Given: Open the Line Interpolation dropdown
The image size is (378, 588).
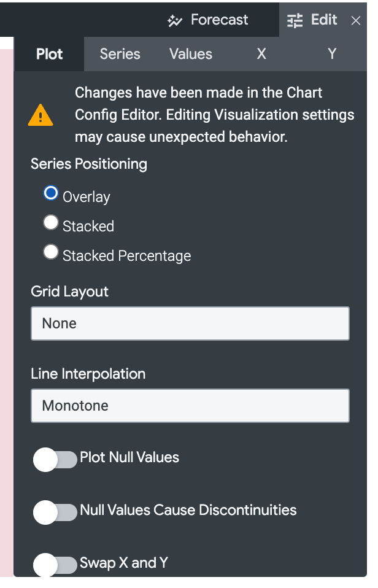Looking at the screenshot, I should 190,406.
